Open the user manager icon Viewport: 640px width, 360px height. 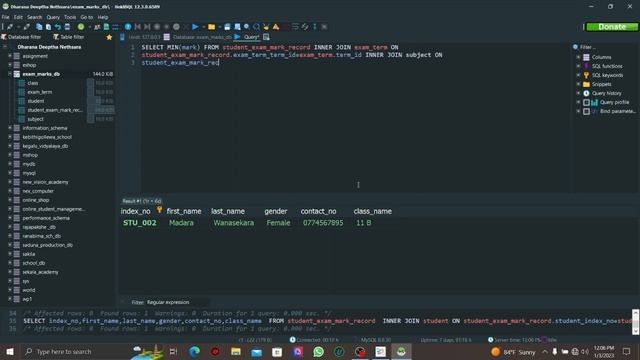coord(97,27)
